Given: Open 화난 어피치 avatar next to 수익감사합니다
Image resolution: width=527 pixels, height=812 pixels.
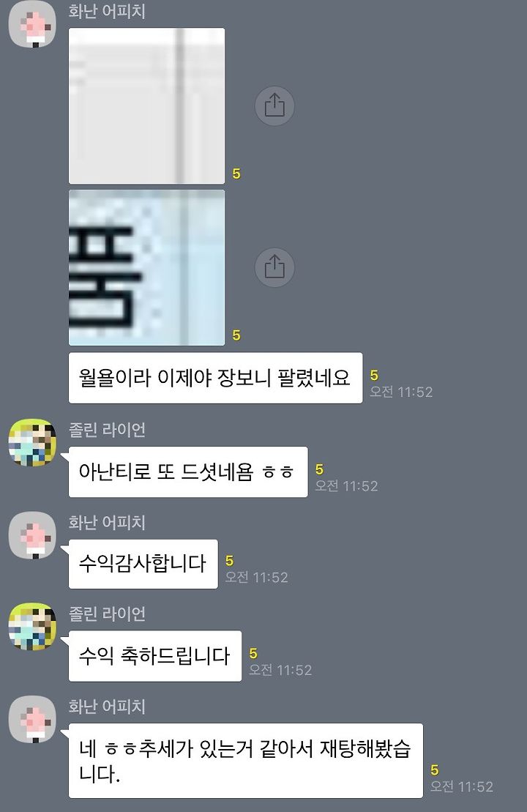Looking at the screenshot, I should 33,535.
